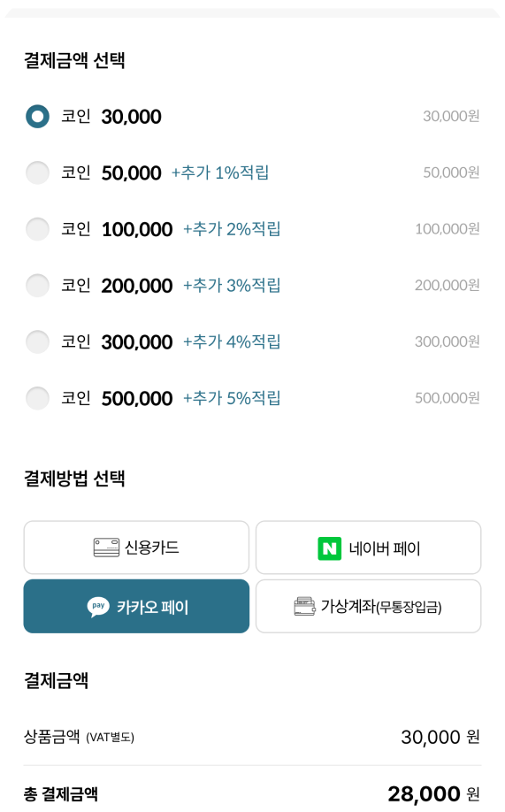The image size is (505, 812).
Task: Click the 30,000 원 product amount
Action: pos(440,737)
